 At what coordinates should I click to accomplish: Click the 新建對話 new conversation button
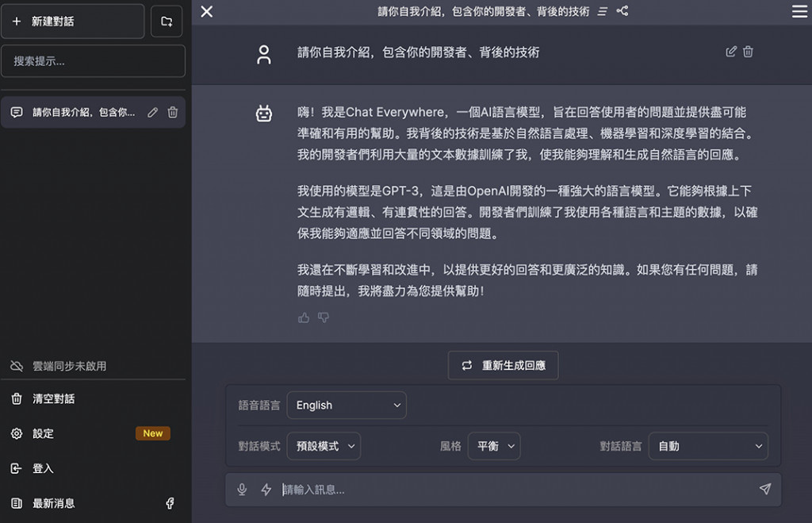pos(72,21)
